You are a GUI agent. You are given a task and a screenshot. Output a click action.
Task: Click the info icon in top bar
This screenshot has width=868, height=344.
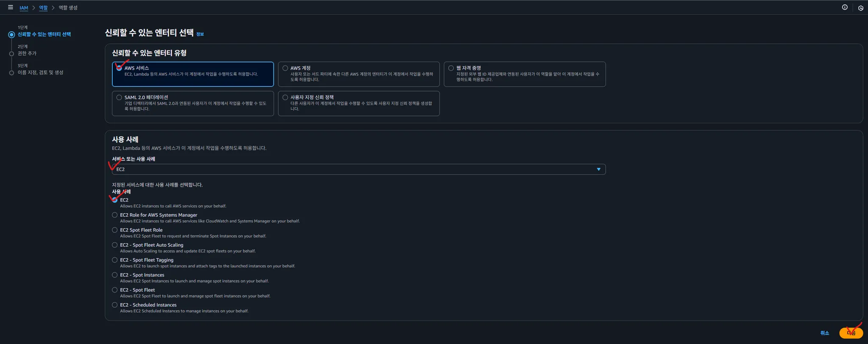845,7
